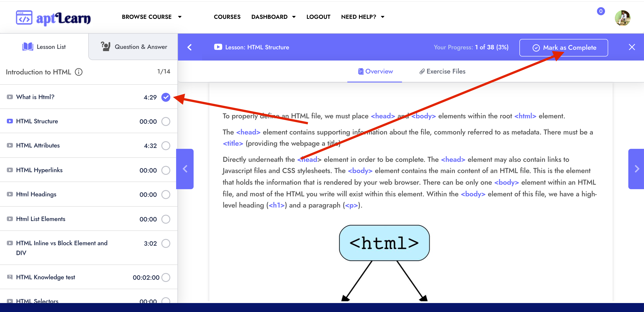Toggle the completion circle for HTML Hyperlinks
The image size is (644, 312).
click(166, 170)
